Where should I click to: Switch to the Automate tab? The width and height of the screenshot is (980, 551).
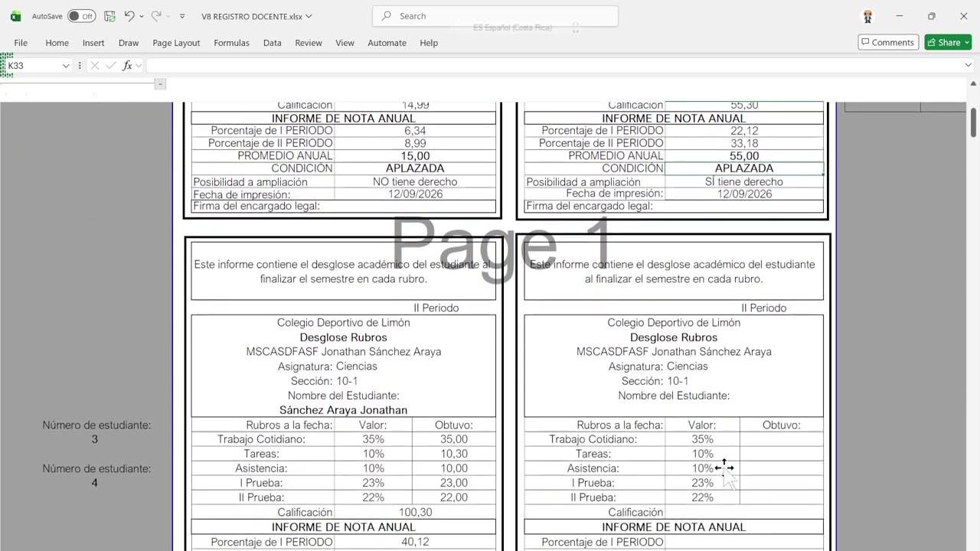tap(387, 43)
